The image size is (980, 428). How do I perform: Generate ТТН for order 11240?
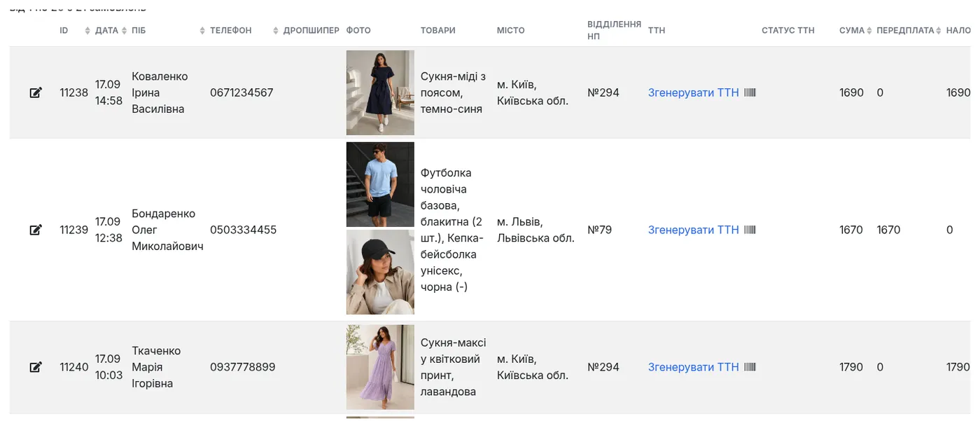tap(693, 367)
